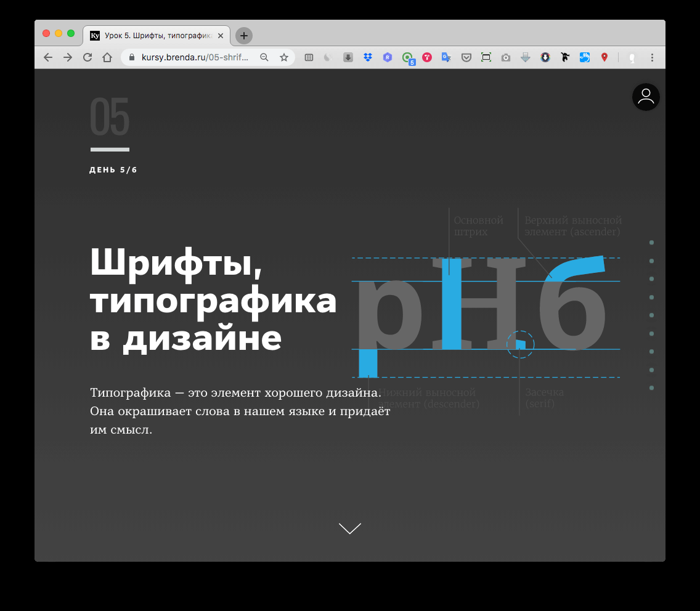Jump to the ninth section navigation dot
This screenshot has width=700, height=611.
[x=652, y=388]
